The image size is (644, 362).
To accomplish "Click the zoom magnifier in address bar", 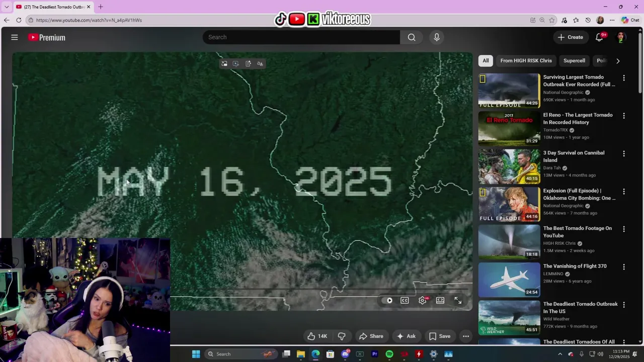I will (542, 20).
